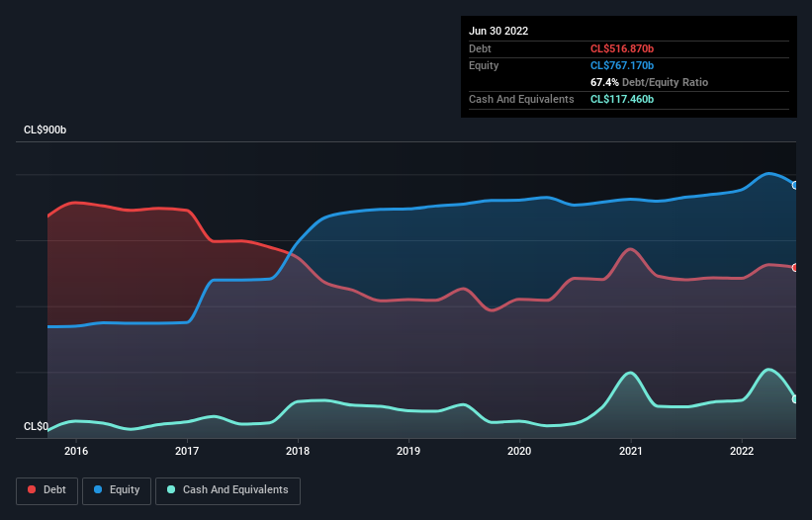812x520 pixels.
Task: Click the CL$117.460b cash value
Action: [x=622, y=99]
